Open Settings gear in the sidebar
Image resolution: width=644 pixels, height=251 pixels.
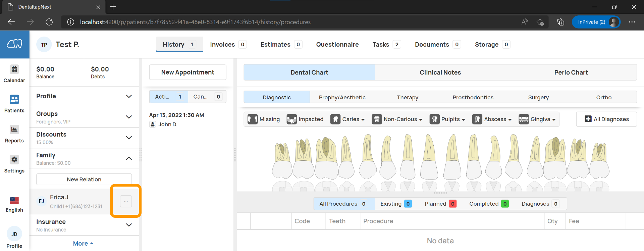coord(14,160)
